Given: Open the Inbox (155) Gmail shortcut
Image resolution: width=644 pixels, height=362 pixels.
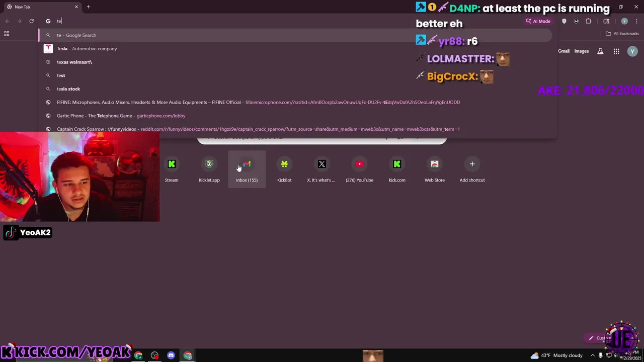Looking at the screenshot, I should [247, 169].
